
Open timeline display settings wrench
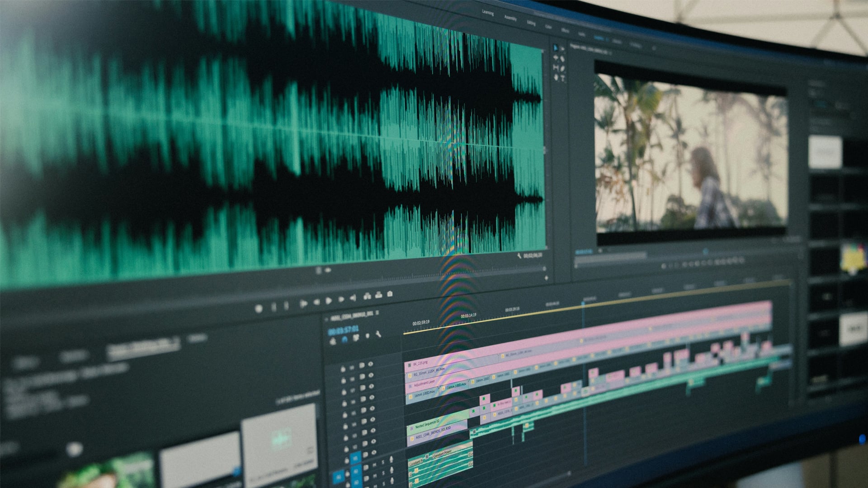378,334
